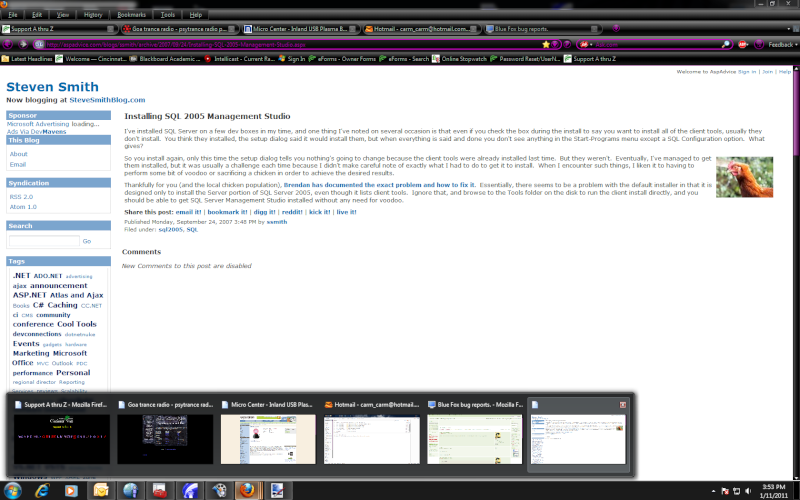Click the volume speaker tray icon
The image size is (800, 500).
point(748,491)
